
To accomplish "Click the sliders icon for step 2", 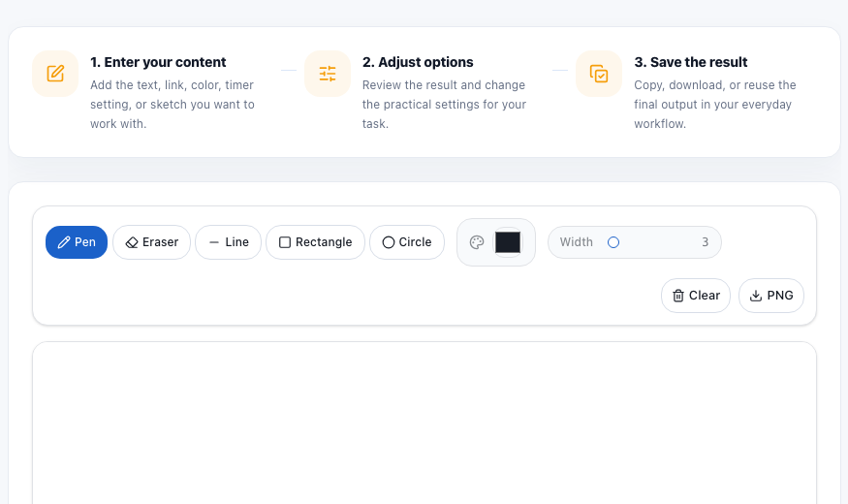I will pyautogui.click(x=328, y=74).
